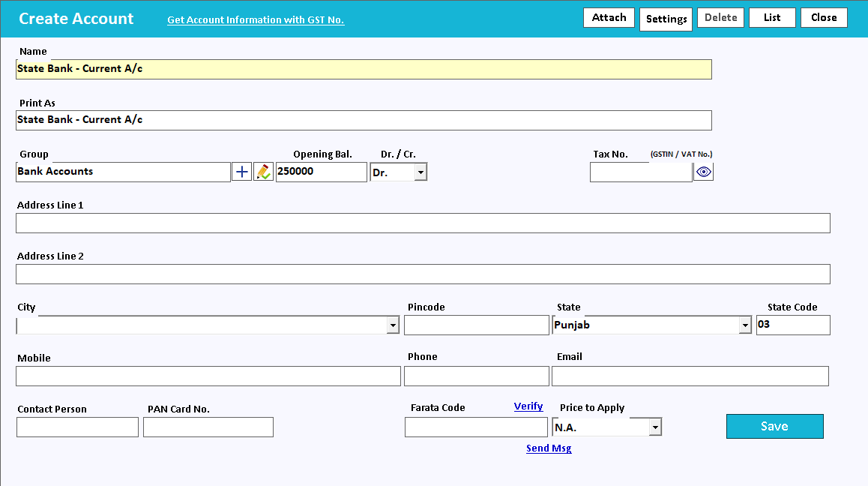This screenshot has height=486, width=868.
Task: Click the Send Msg link
Action: (549, 448)
